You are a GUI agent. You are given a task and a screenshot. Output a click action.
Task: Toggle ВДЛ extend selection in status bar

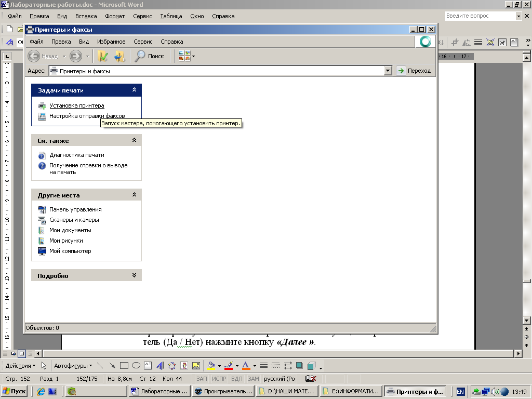pyautogui.click(x=237, y=379)
